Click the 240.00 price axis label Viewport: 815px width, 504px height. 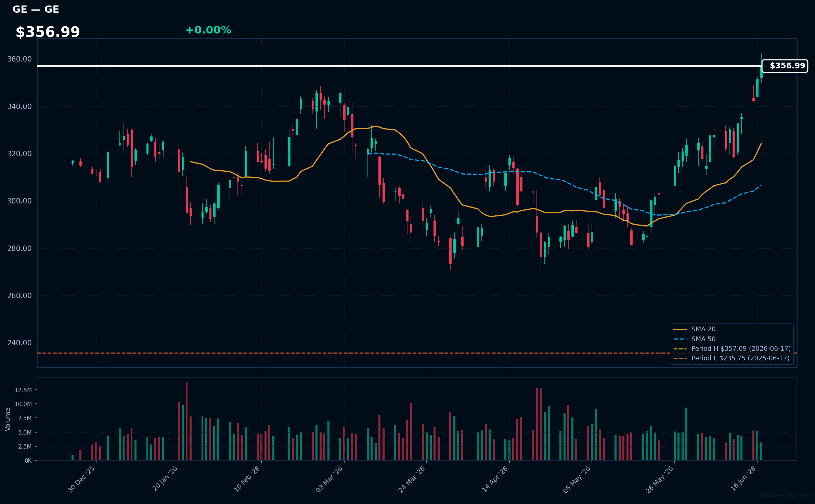tap(20, 343)
